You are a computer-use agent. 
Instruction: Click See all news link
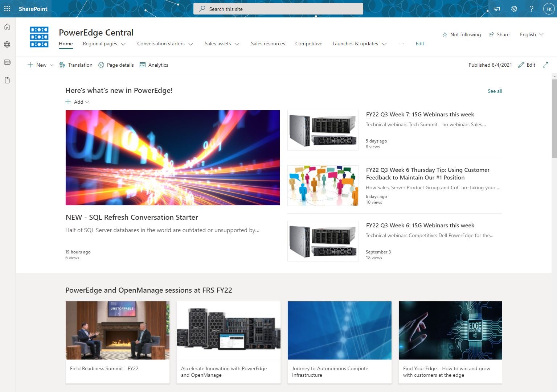click(495, 91)
